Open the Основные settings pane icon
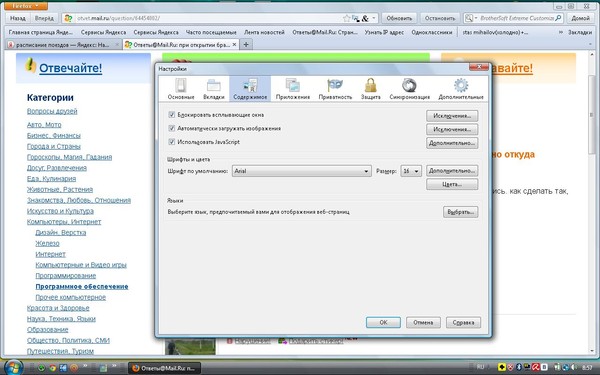The image size is (600, 375). click(x=181, y=85)
